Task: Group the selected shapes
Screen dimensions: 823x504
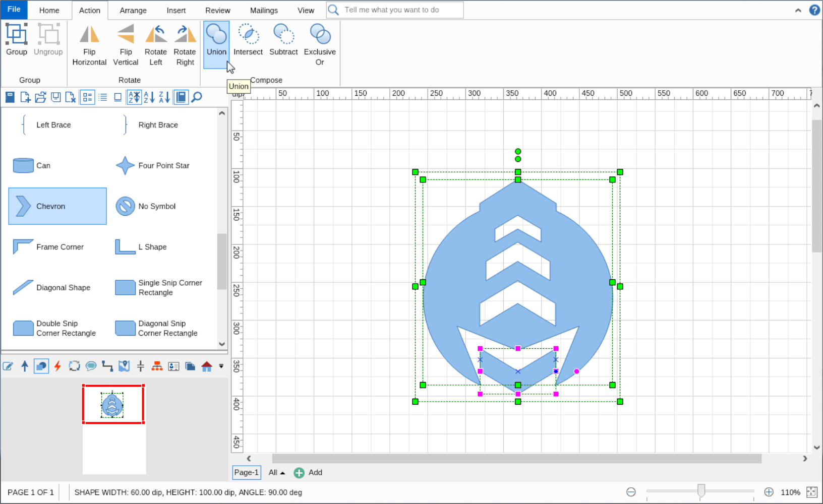Action: [x=16, y=43]
